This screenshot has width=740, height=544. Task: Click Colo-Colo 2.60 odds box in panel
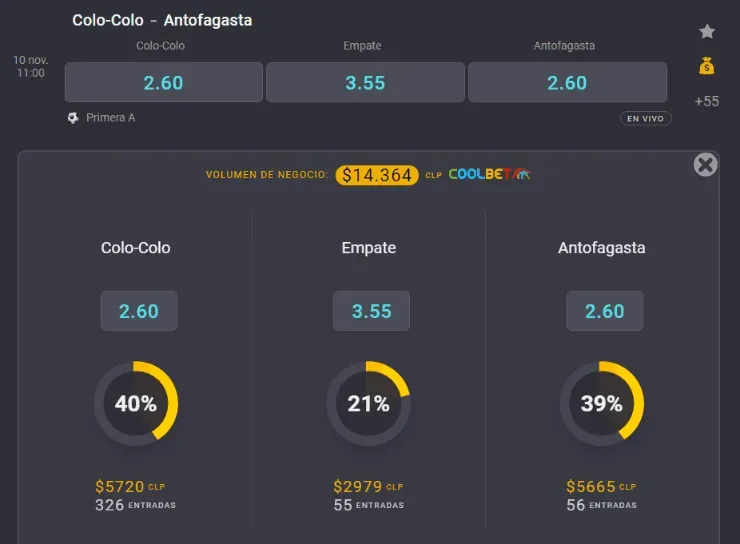139,311
